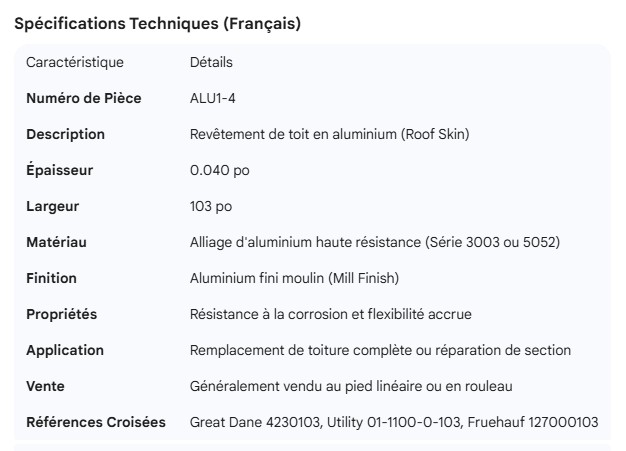Select the 'Propriétés' row label
The width and height of the screenshot is (626, 451).
[x=61, y=315]
